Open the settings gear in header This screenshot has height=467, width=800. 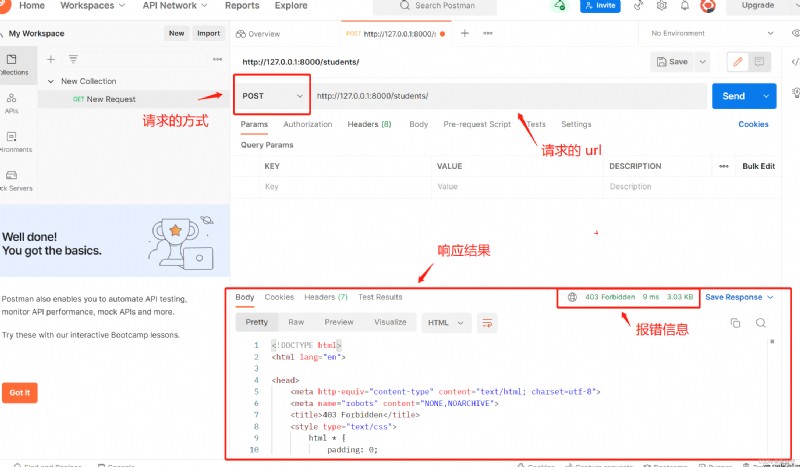click(662, 6)
